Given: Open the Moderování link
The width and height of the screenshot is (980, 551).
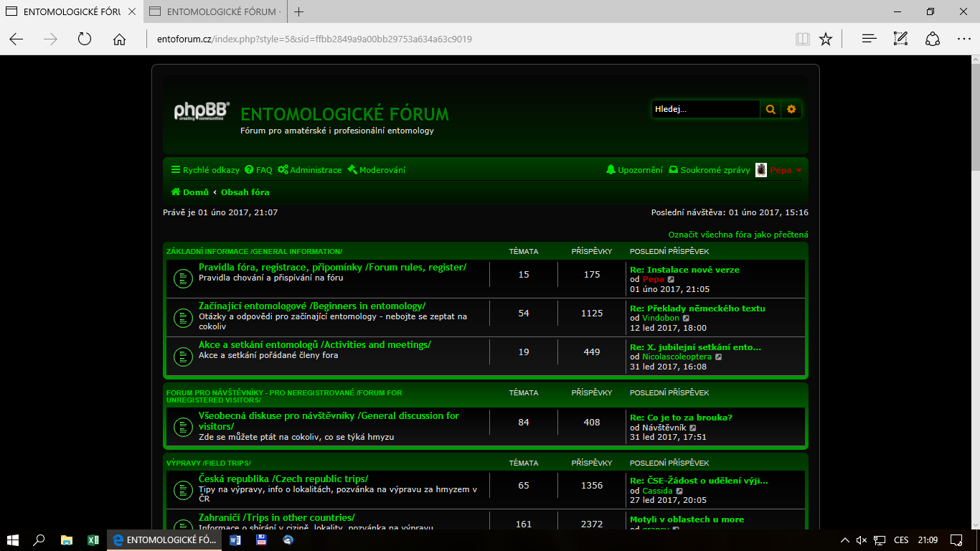Looking at the screenshot, I should (377, 170).
